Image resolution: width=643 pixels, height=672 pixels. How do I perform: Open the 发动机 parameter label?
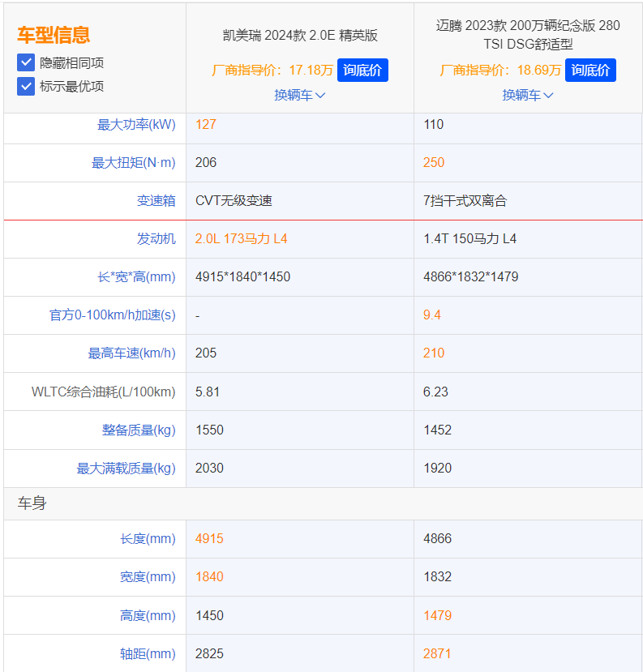pos(156,239)
